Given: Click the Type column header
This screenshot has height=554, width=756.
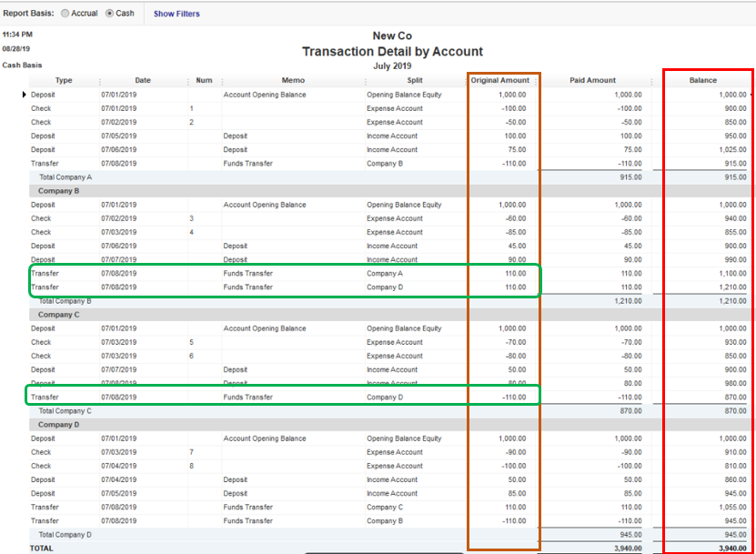Looking at the screenshot, I should tap(64, 81).
